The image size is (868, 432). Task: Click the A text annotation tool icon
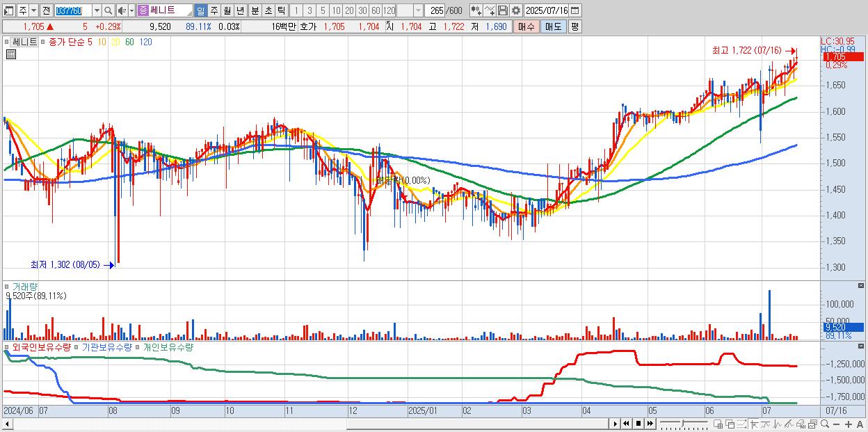click(x=860, y=424)
